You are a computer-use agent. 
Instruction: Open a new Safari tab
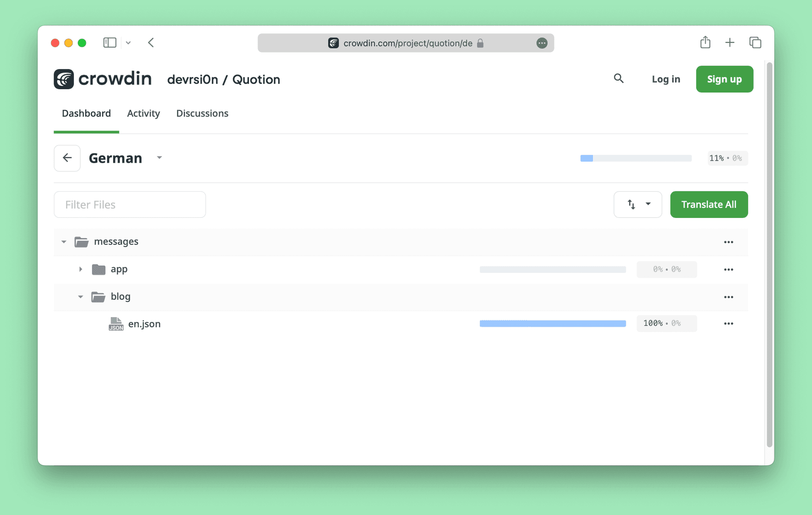pyautogui.click(x=730, y=42)
